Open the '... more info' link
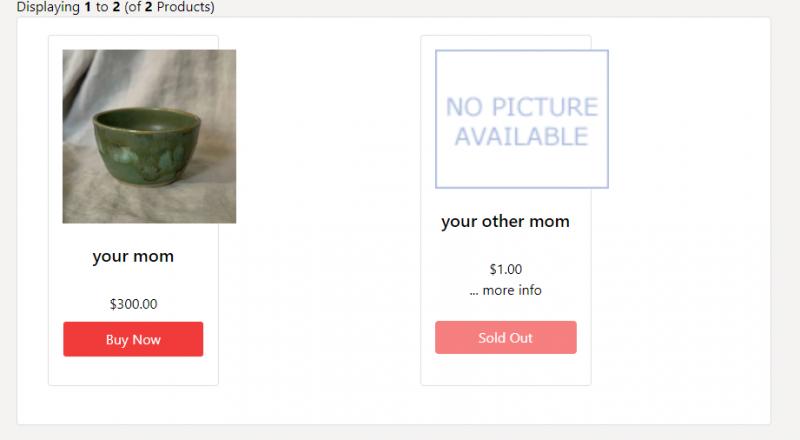 point(506,290)
